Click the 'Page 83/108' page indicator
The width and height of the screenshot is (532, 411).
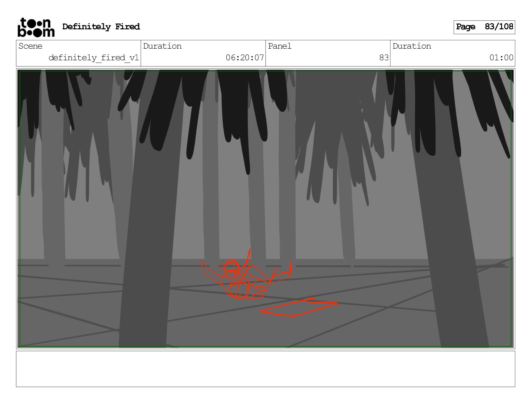484,27
